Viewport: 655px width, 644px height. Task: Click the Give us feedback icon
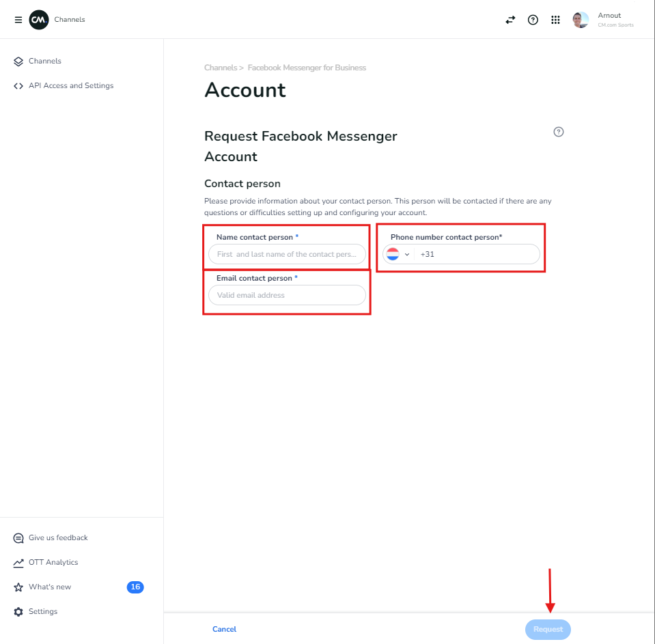18,538
